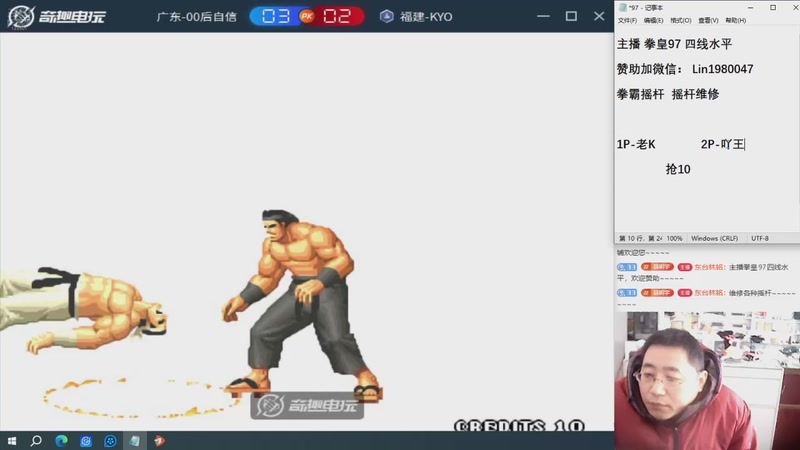The image size is (800, 450).
Task: Click the streamer webcam feed
Action: (x=707, y=381)
